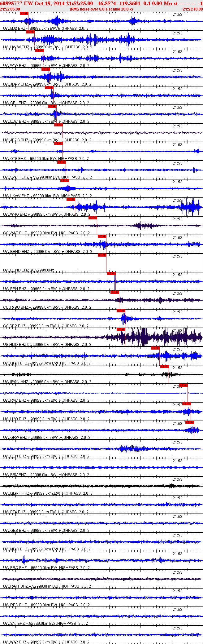Screen dimensions: 203x644
Task: Click the arrival pick on UW.OT3 trace
Action: [58, 143]
